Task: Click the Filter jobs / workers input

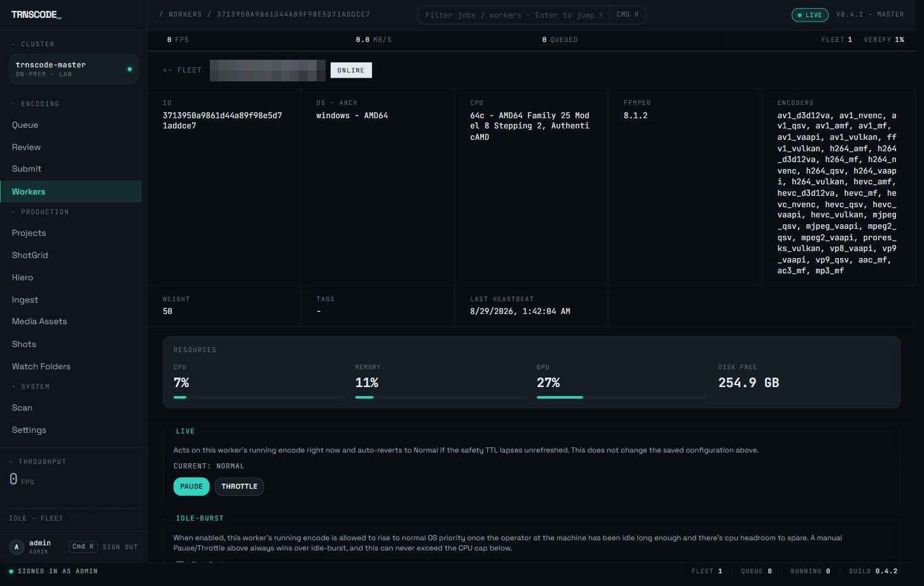Action: tap(513, 15)
